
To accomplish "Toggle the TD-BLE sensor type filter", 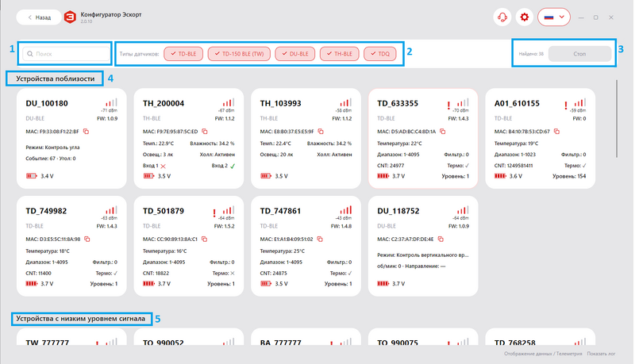I will click(x=183, y=54).
